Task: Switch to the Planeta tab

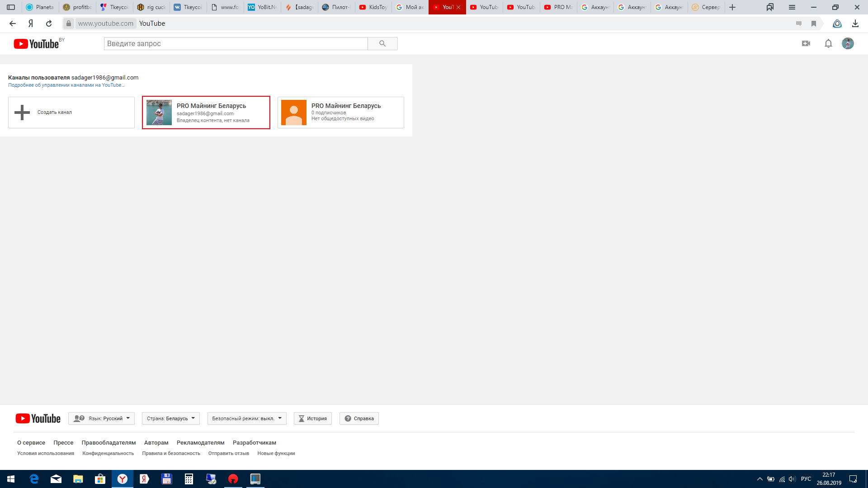Action: [40, 7]
